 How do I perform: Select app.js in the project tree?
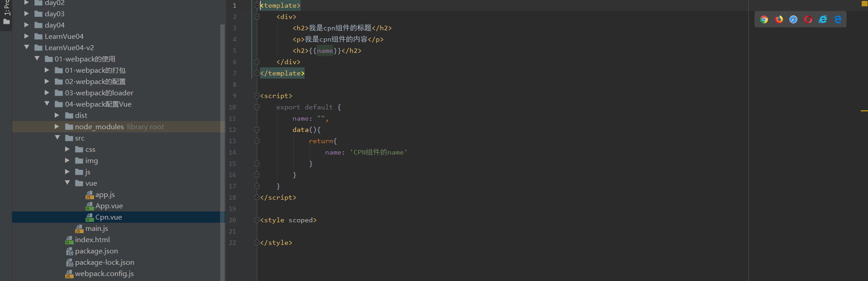[105, 195]
